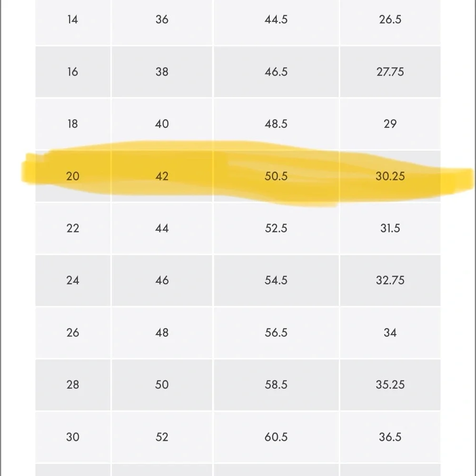Click the 50.5 cell in the highlighted row

pyautogui.click(x=276, y=176)
